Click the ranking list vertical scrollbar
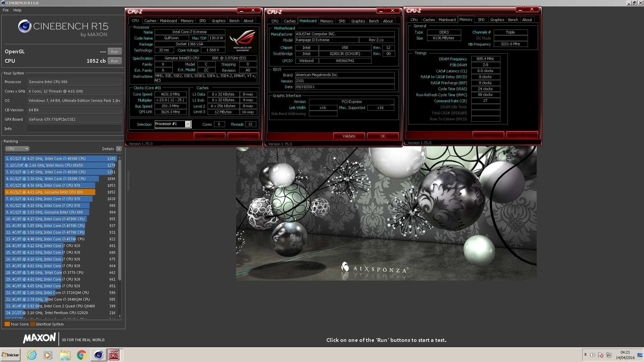Viewport: 644px width, 362px height. pos(120,220)
